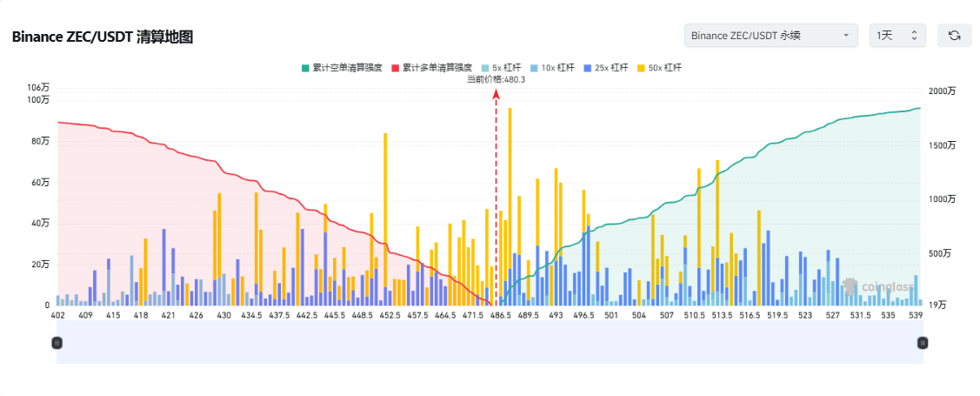Toggle the 25x 杠杆 legend series

pos(606,67)
